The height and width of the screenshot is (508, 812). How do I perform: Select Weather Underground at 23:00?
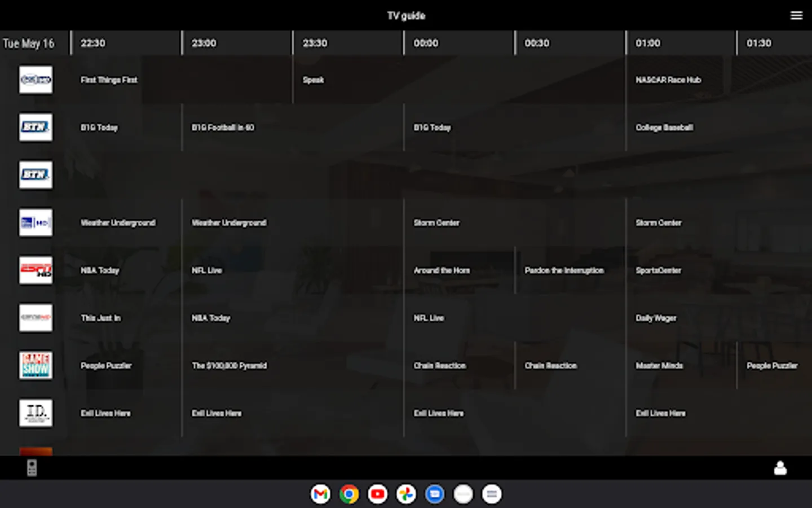pos(229,223)
